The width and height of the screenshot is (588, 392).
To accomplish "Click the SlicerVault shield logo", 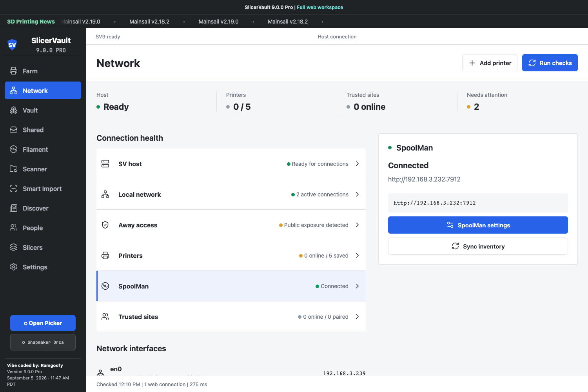I will click(12, 45).
